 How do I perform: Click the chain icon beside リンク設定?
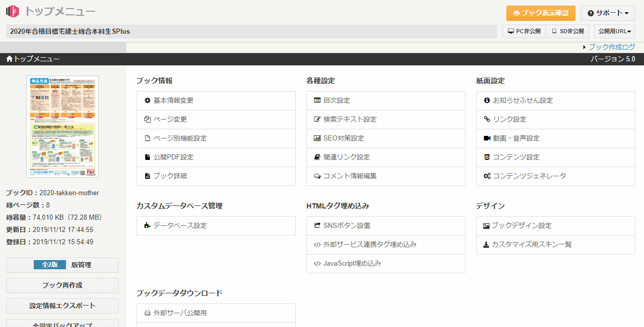pyautogui.click(x=487, y=120)
